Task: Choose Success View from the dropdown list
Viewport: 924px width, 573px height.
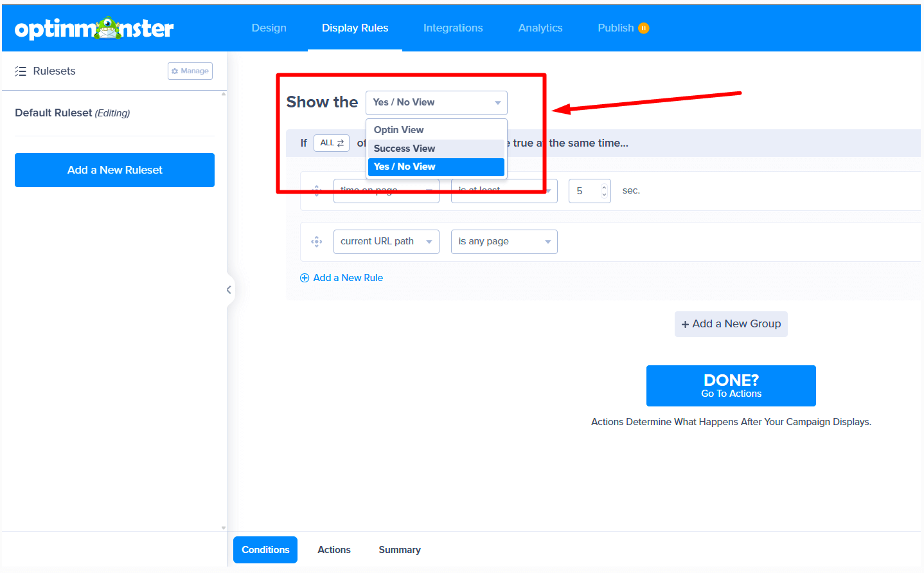Action: (x=436, y=149)
